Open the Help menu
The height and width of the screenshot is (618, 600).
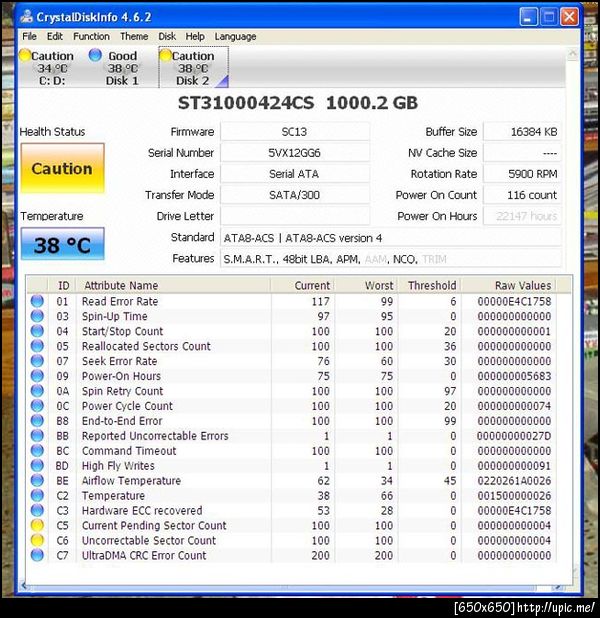195,37
